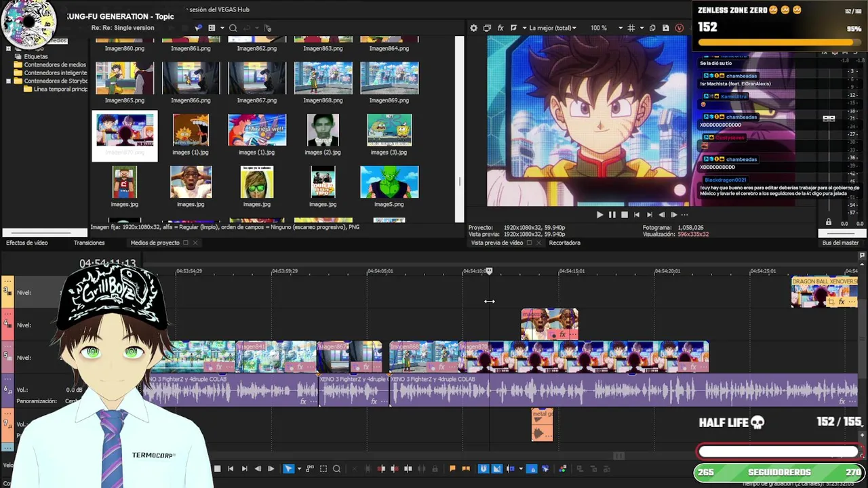
Task: Click the external monitor preview icon
Action: click(487, 28)
